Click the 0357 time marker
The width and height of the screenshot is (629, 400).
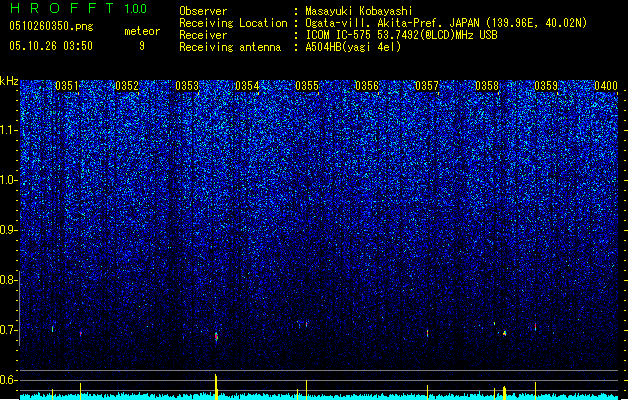pos(427,86)
